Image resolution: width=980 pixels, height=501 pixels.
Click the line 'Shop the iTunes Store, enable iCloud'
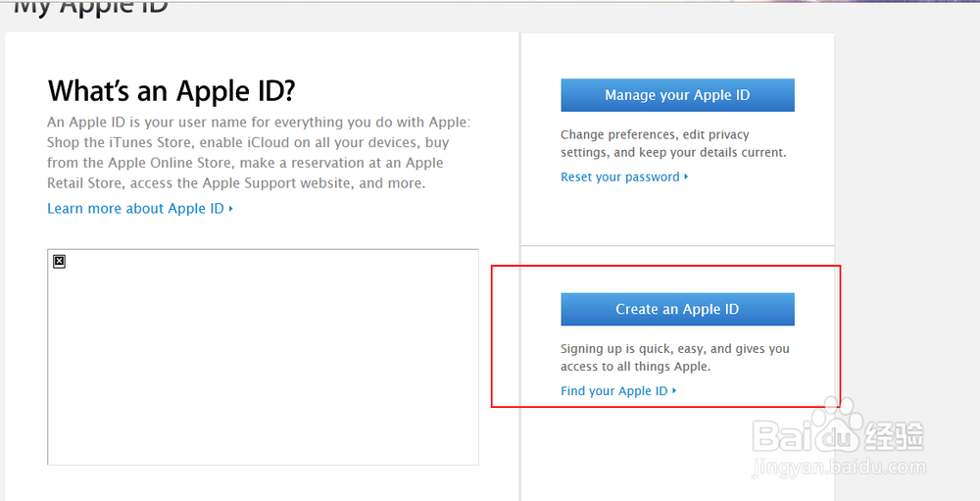point(248,142)
